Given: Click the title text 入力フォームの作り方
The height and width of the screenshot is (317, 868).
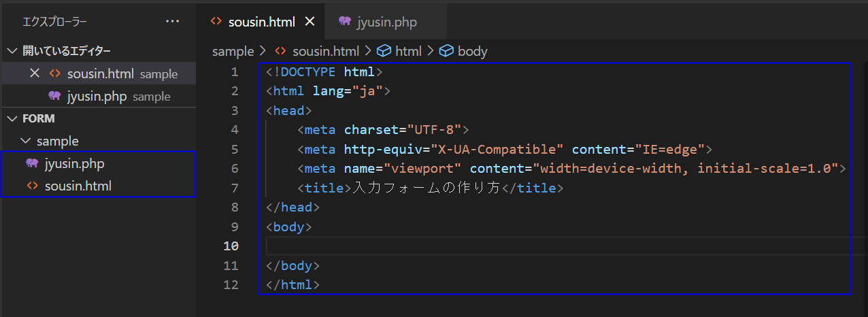Looking at the screenshot, I should point(426,188).
